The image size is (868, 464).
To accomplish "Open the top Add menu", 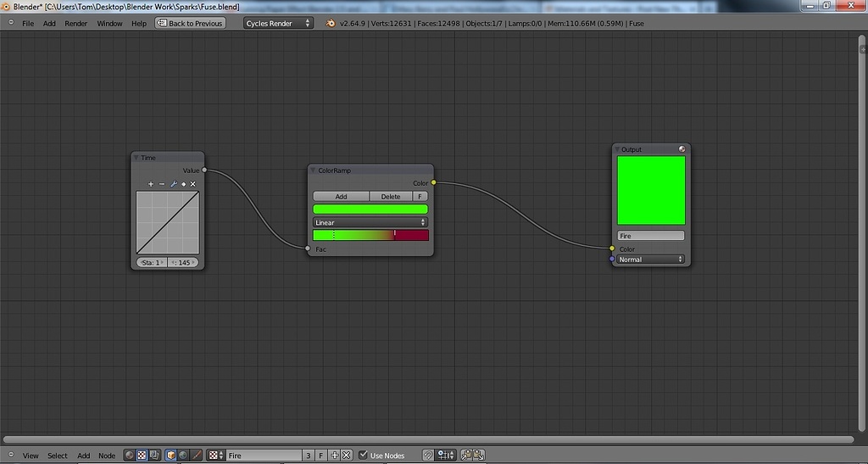I will pyautogui.click(x=49, y=23).
